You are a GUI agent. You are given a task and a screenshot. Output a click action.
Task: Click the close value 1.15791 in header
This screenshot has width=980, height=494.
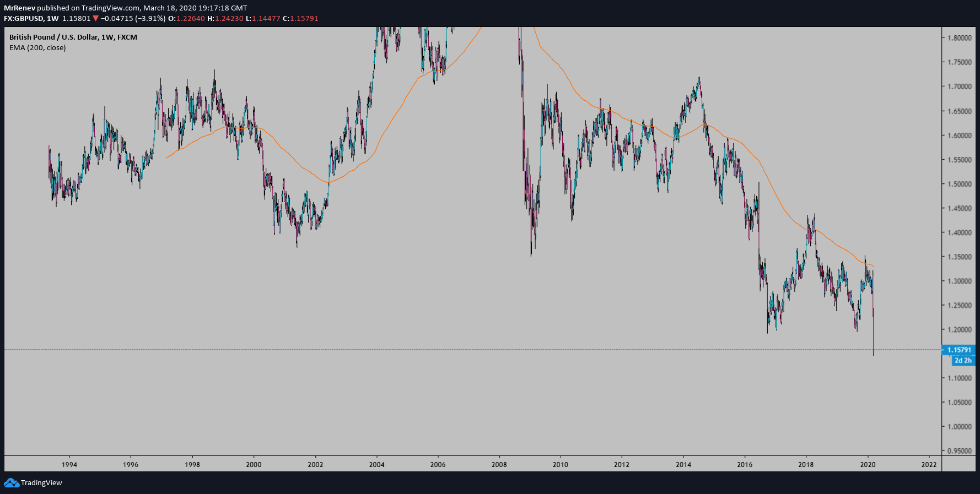pyautogui.click(x=304, y=18)
